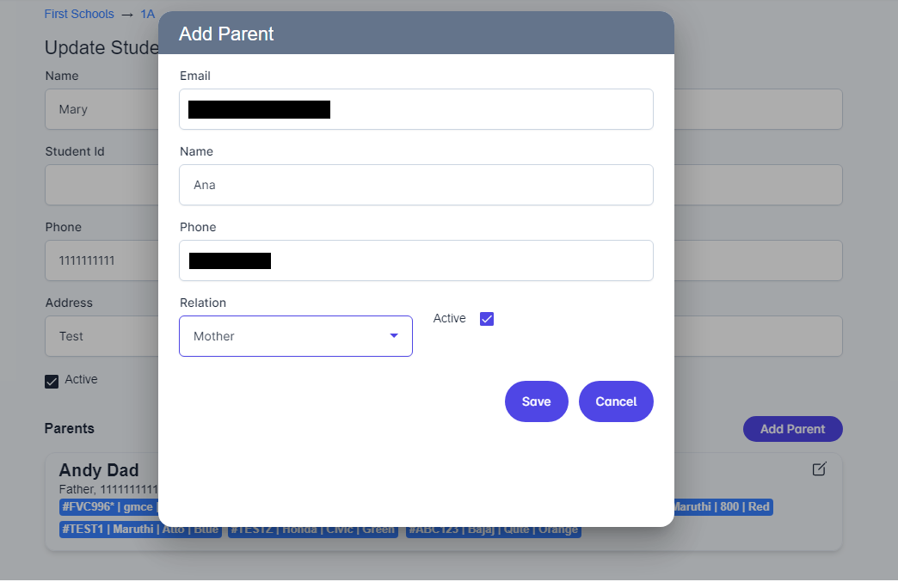
Task: Click the Relation dropdown arrow
Action: point(394,336)
